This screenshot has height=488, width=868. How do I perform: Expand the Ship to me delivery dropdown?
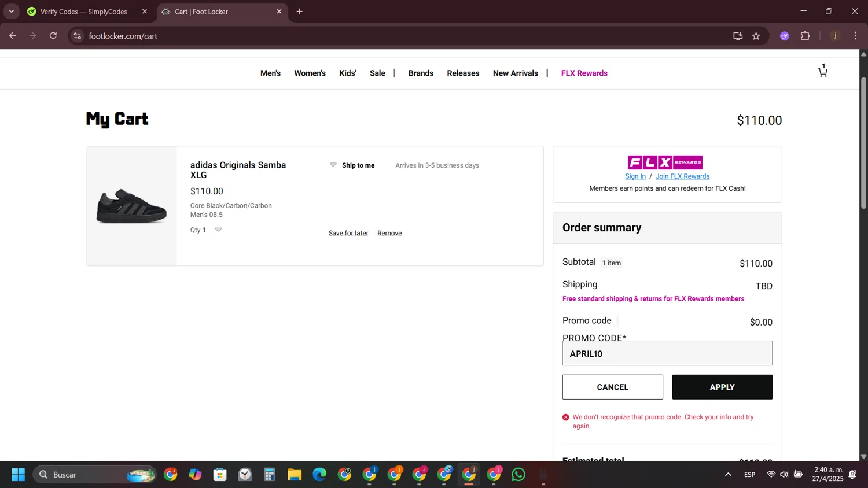tap(333, 165)
